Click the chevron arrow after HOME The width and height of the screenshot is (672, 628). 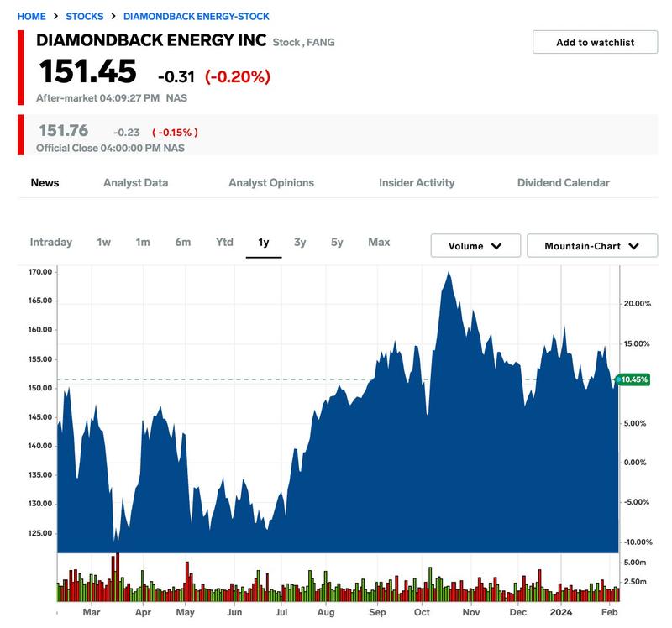point(55,16)
